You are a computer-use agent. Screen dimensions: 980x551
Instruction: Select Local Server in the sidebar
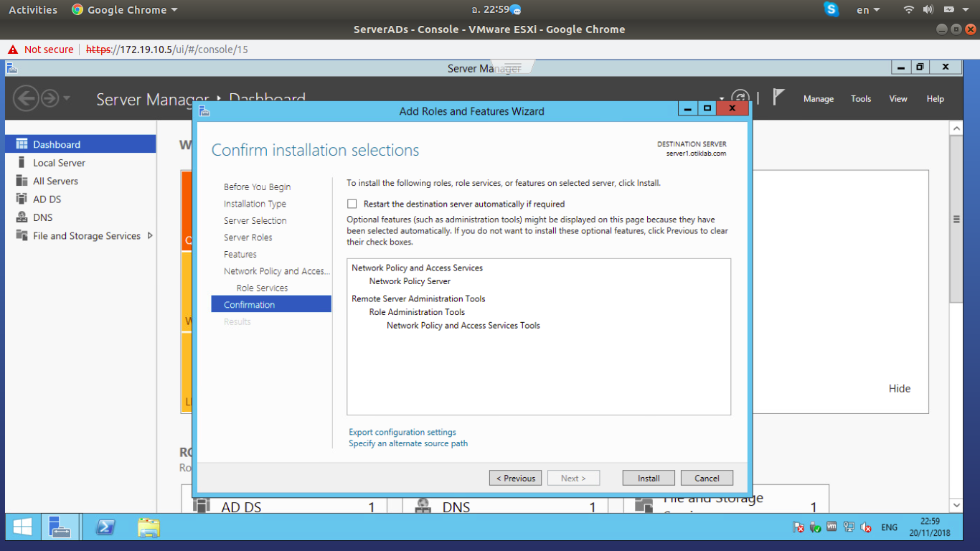(80, 163)
